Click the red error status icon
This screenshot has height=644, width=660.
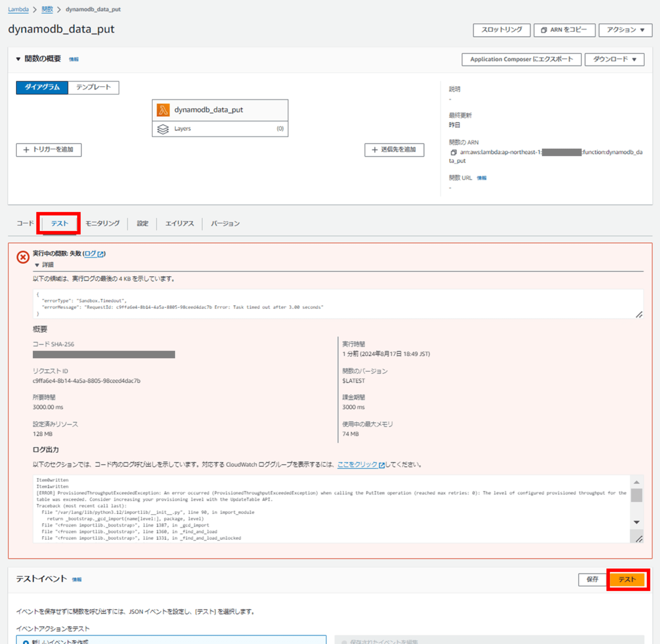tap(23, 257)
